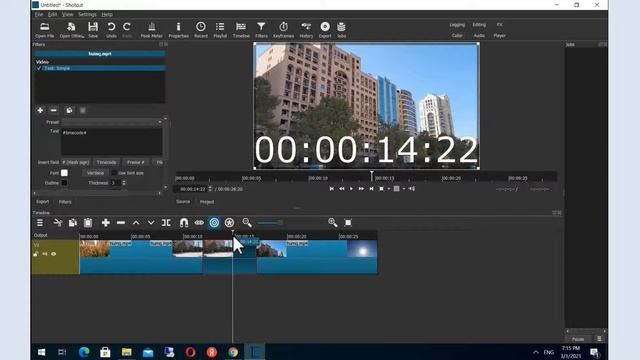The width and height of the screenshot is (640, 360).
Task: Save the project with the Save icon
Action: point(93,30)
